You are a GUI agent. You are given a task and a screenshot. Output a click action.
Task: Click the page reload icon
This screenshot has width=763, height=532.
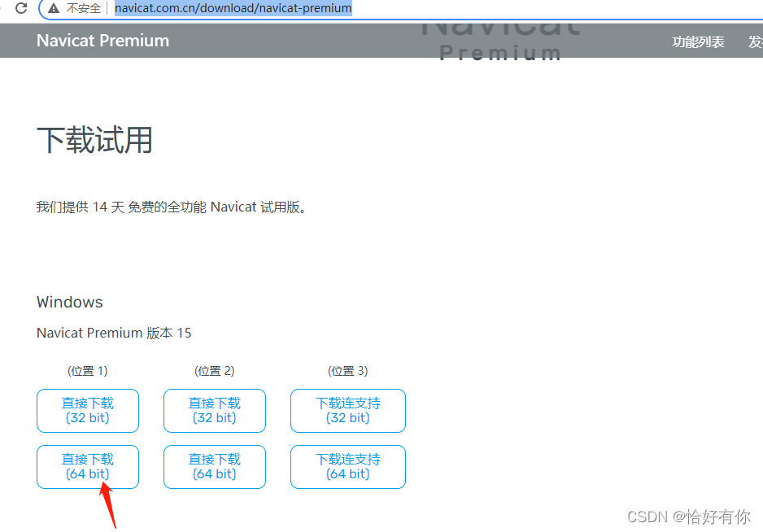coord(20,9)
